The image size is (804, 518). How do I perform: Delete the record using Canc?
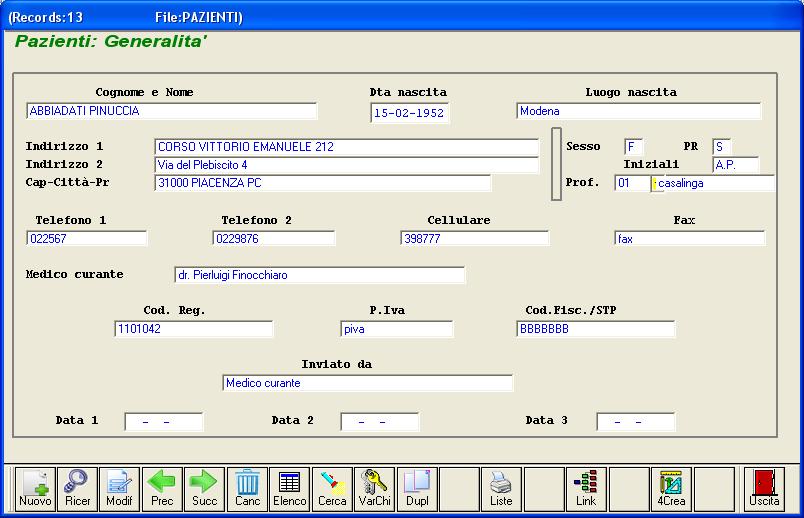coord(247,489)
